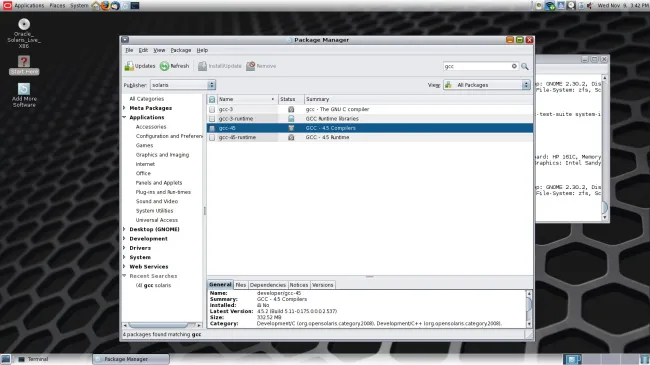Open the File menu
Image resolution: width=650 pixels, height=365 pixels.
(129, 50)
